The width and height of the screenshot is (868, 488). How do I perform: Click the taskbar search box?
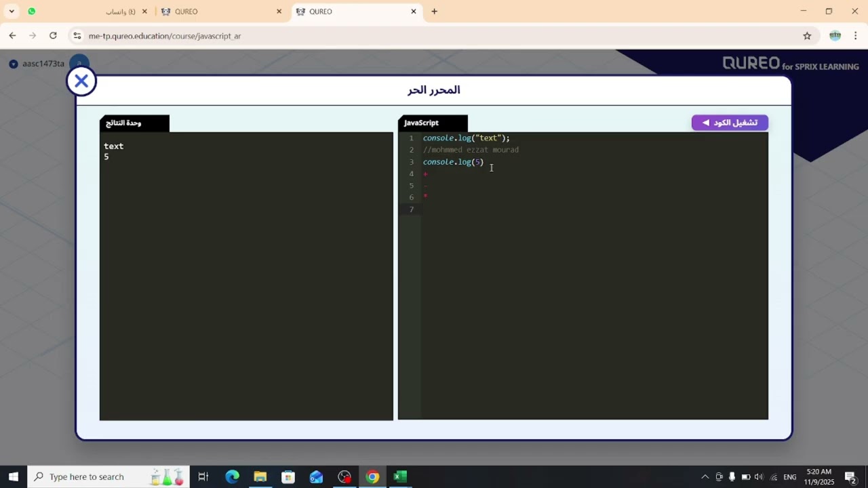pos(108,477)
